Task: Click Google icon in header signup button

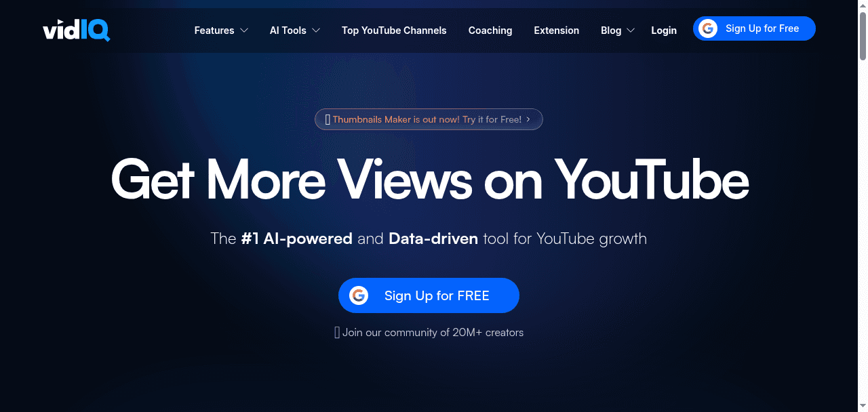Action: click(708, 28)
